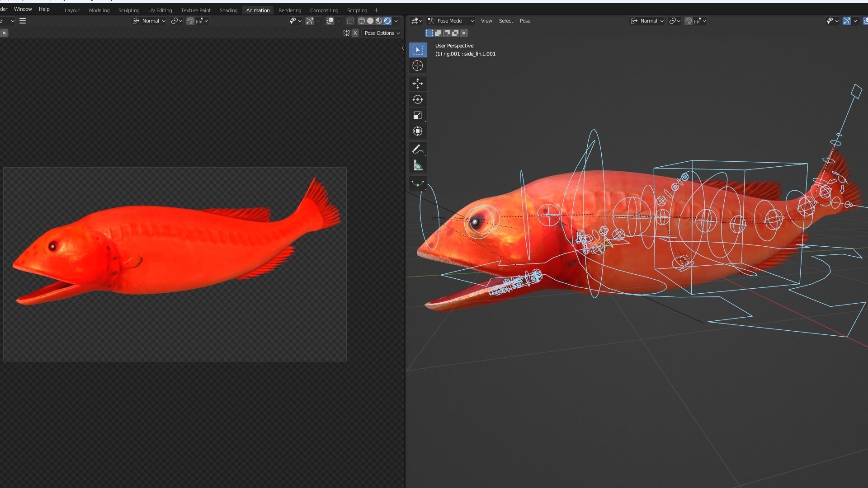Open Pose Mode dropdown in right viewport
Image resolution: width=868 pixels, height=488 pixels.
click(x=451, y=21)
